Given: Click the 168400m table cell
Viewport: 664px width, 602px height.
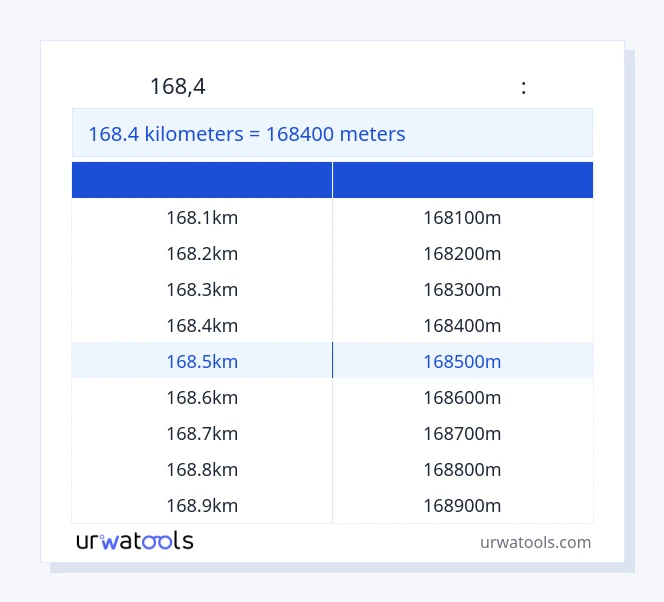Looking at the screenshot, I should [462, 325].
